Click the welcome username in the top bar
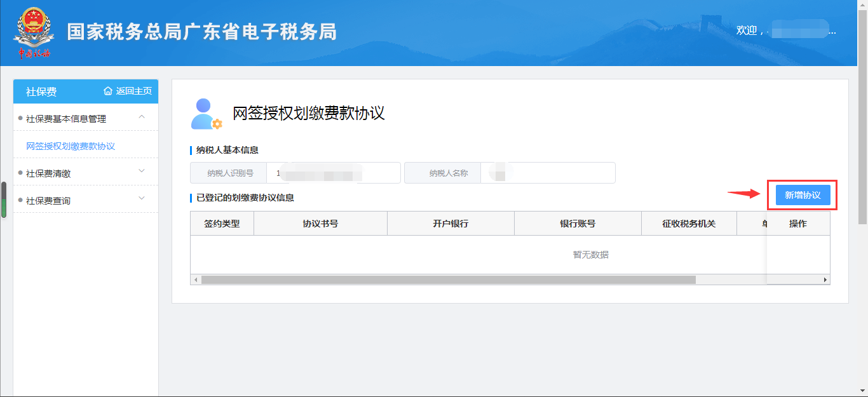The width and height of the screenshot is (868, 397). click(799, 30)
